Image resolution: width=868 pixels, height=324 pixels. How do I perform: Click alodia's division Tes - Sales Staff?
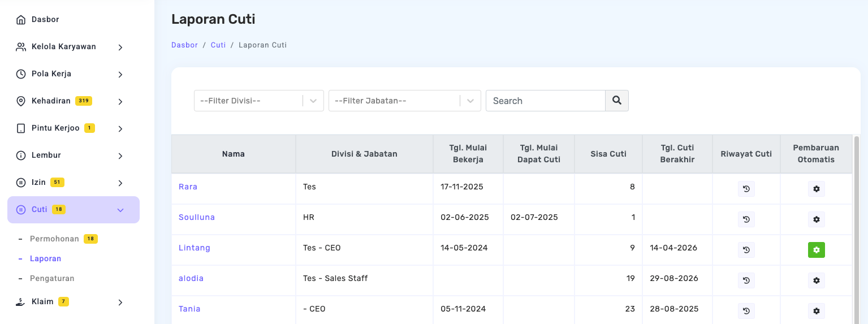pyautogui.click(x=335, y=278)
